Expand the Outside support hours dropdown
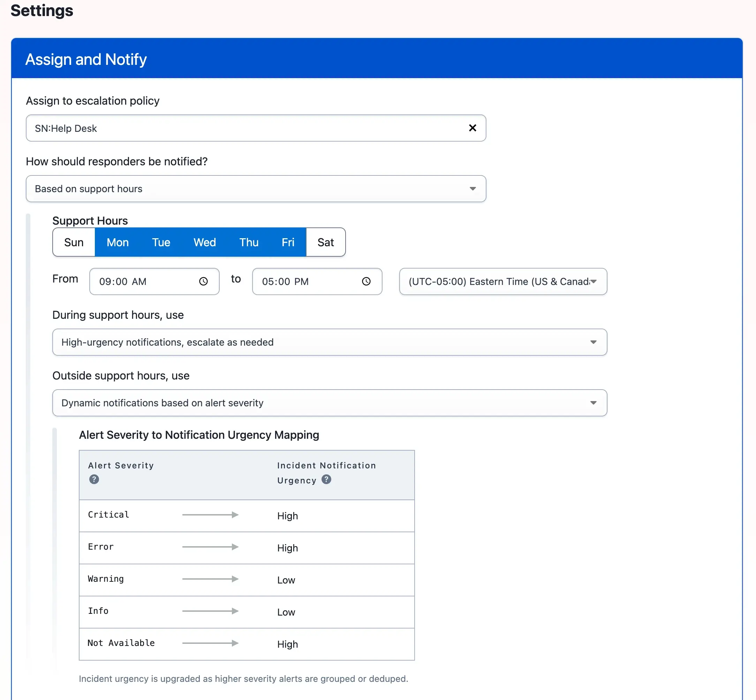Image resolution: width=756 pixels, height=700 pixels. point(330,402)
